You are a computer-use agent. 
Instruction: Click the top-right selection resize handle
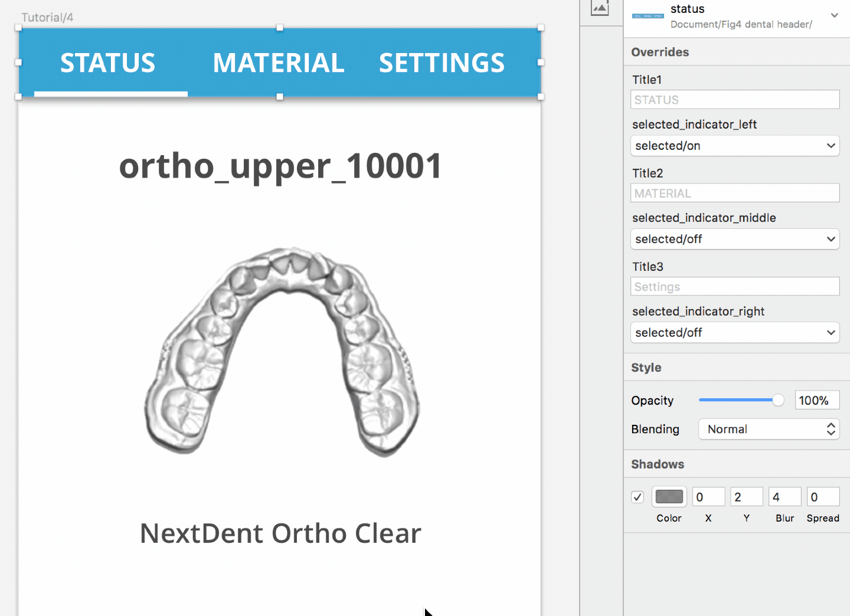[x=541, y=28]
